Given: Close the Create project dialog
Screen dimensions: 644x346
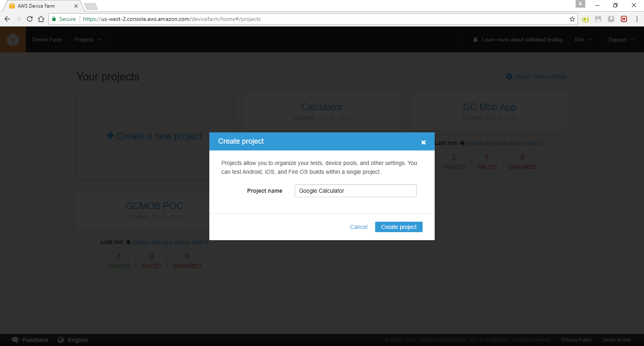Looking at the screenshot, I should pyautogui.click(x=423, y=142).
